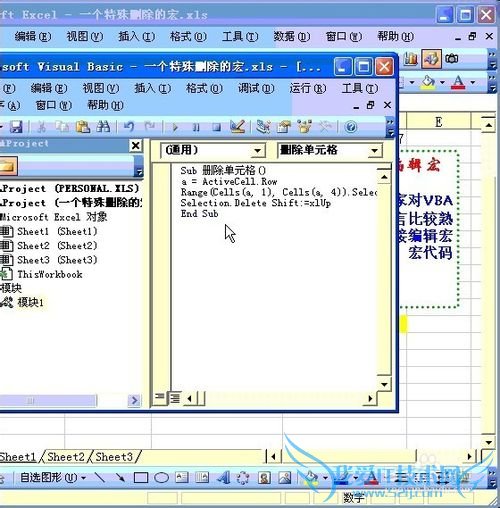Image resolution: width=500 pixels, height=508 pixels.
Task: Click column E header in Excel
Action: (x=439, y=122)
